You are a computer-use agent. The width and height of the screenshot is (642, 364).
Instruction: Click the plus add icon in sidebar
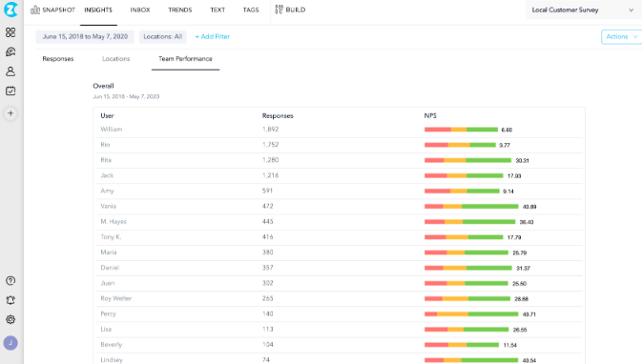tap(10, 113)
